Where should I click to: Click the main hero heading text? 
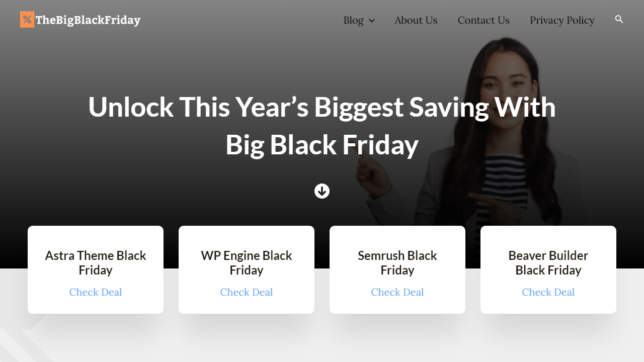tap(322, 126)
